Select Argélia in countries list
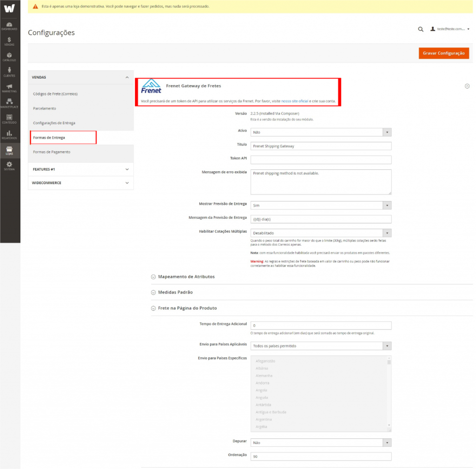 click(x=261, y=427)
